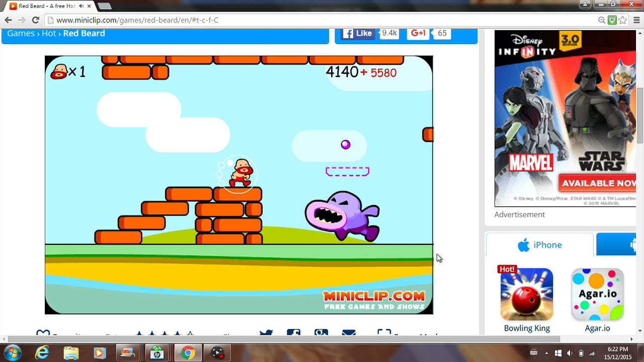Open the Bowling King app icon
Viewport: 644px width, 362px height.
[526, 294]
